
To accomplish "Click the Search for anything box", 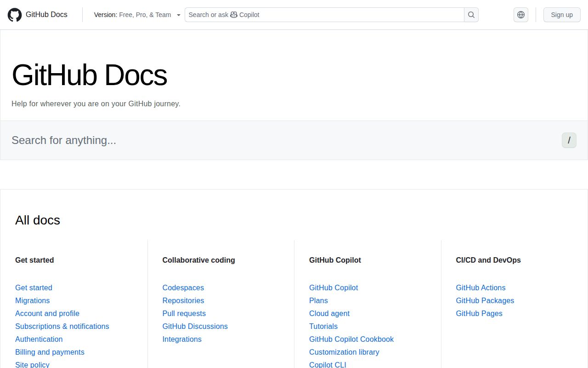I will tap(294, 140).
